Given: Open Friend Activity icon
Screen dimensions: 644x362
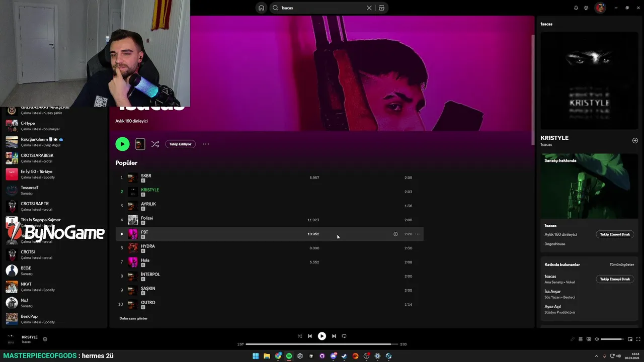Looking at the screenshot, I should (x=586, y=8).
